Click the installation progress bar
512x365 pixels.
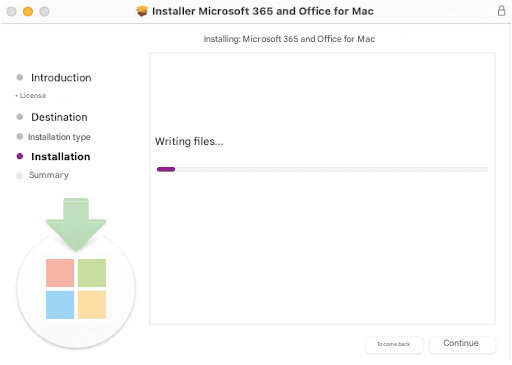322,169
